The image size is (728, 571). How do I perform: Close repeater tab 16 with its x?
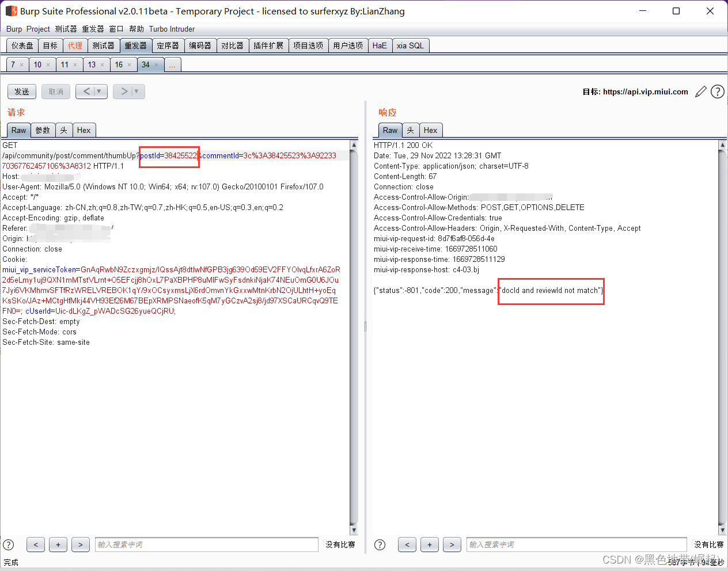[x=130, y=65]
